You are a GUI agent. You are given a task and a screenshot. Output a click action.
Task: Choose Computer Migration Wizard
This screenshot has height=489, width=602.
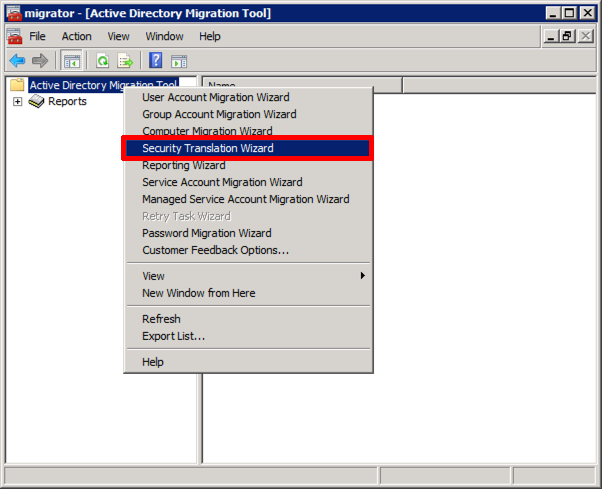(248, 131)
